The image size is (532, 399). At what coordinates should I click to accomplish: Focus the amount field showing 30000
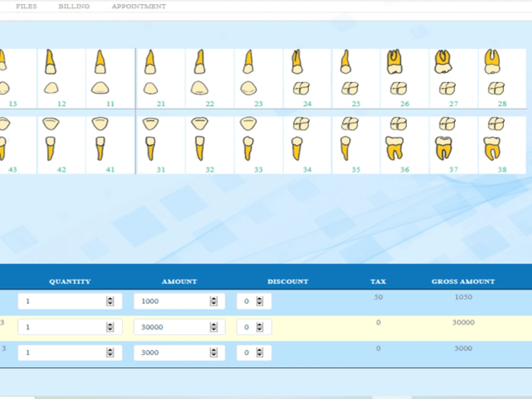click(179, 327)
